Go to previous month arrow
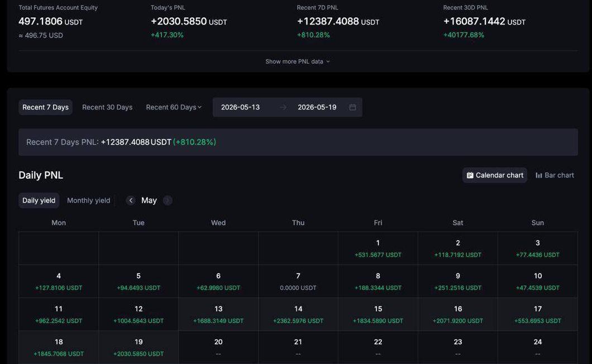Screen dimensions: 592x364 (131, 200)
